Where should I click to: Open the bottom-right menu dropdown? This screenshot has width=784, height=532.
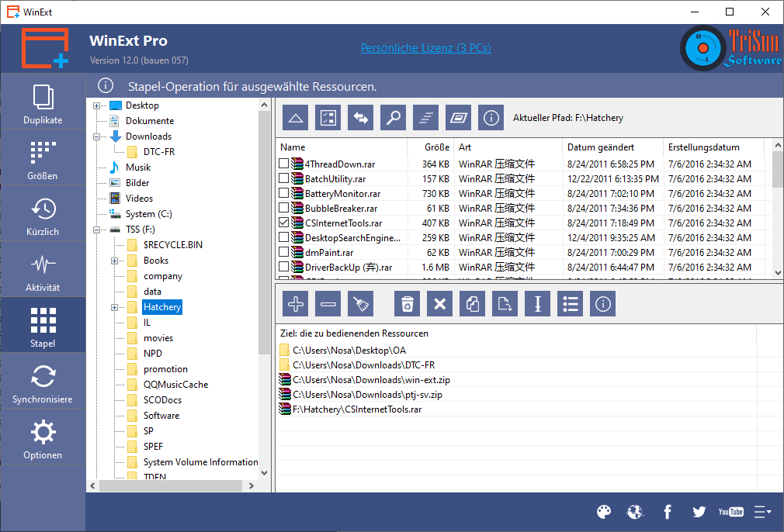(x=763, y=512)
